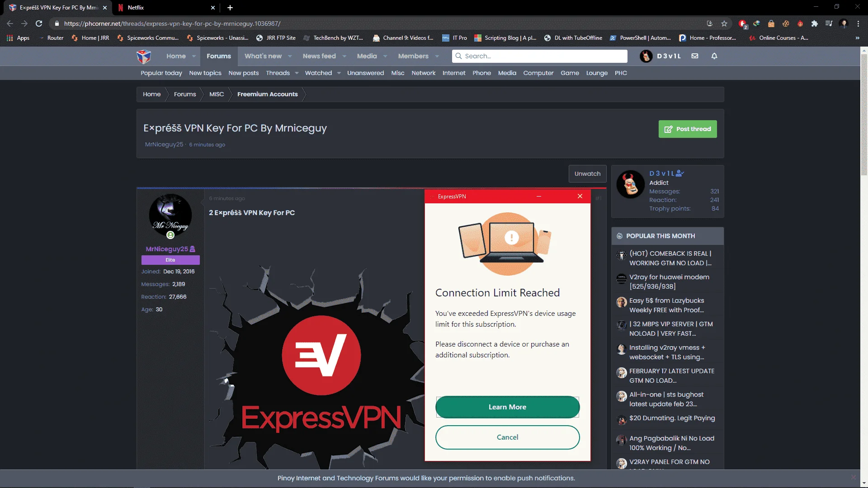Open the Extensions puzzle piece menu
The width and height of the screenshot is (868, 488).
[815, 23]
